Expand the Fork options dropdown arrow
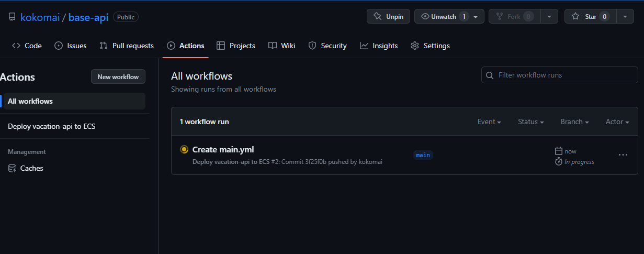The height and width of the screenshot is (254, 644). point(549,17)
